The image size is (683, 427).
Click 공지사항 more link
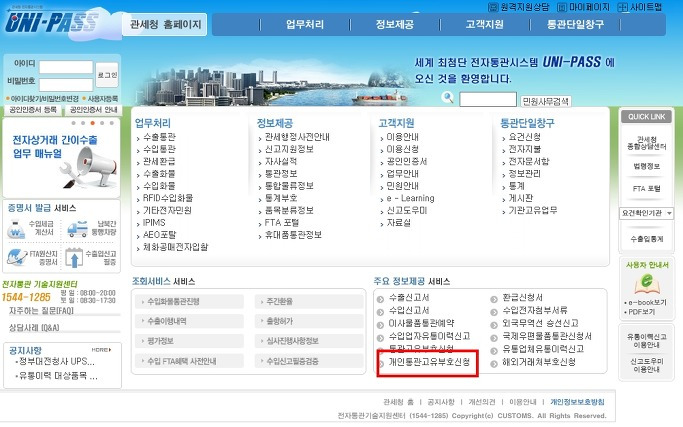click(x=101, y=350)
